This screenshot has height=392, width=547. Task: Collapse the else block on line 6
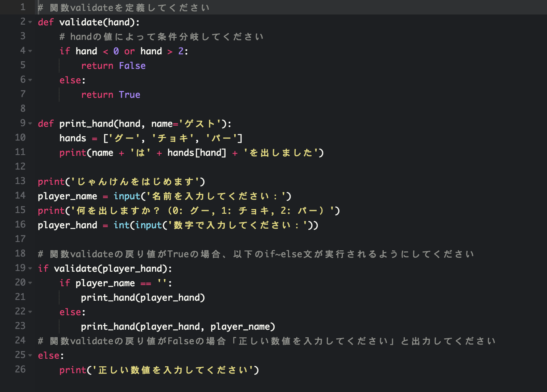pyautogui.click(x=30, y=80)
